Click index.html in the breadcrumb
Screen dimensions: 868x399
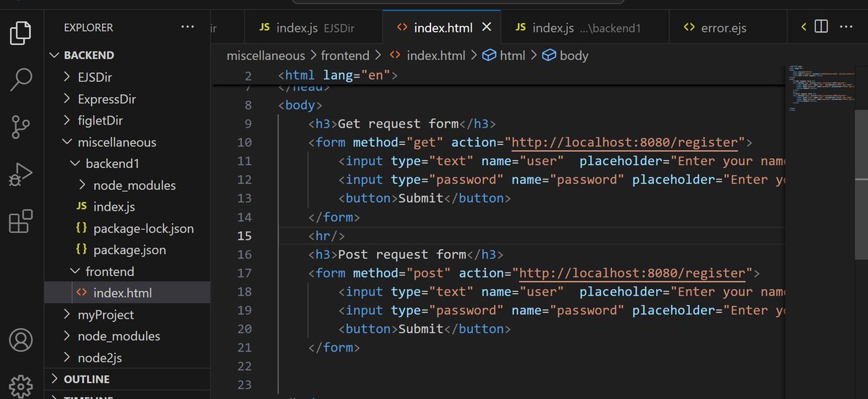436,55
